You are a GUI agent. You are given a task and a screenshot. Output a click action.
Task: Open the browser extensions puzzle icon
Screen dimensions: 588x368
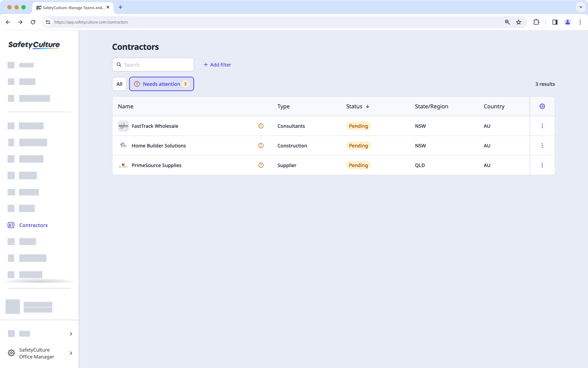point(536,22)
